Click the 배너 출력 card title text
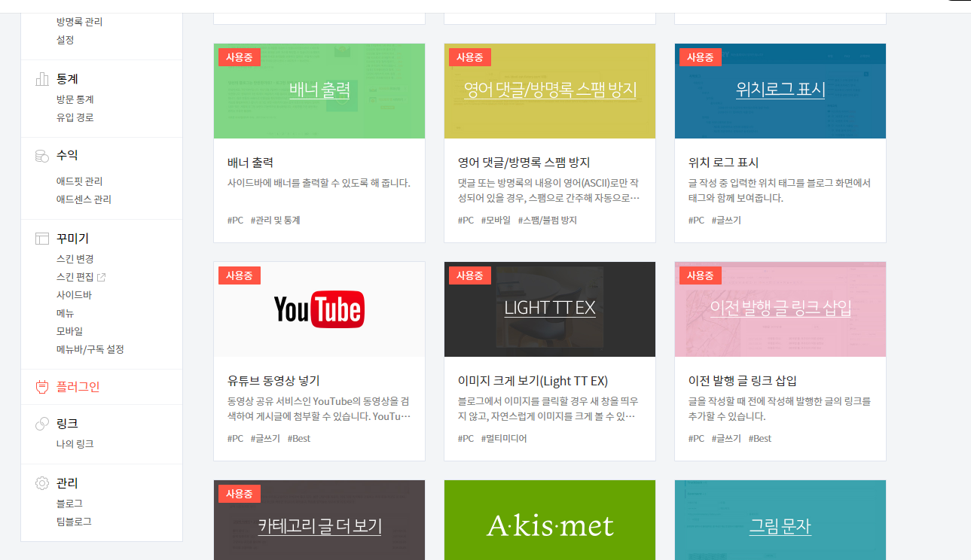971x560 pixels. (250, 163)
